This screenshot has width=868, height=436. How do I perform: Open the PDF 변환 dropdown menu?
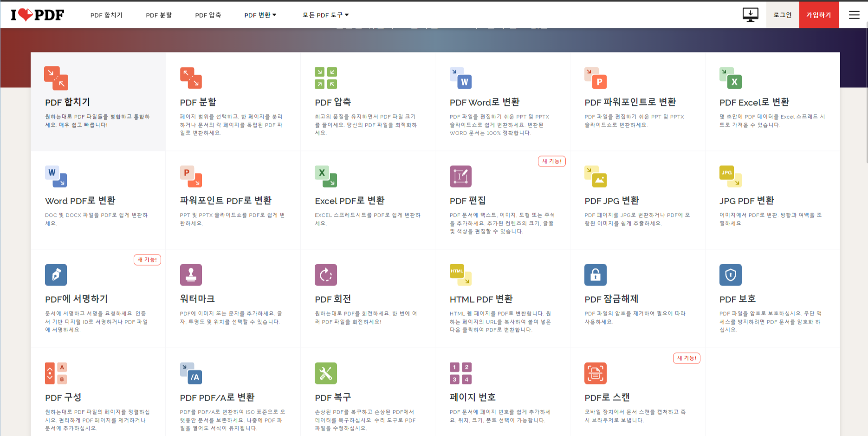click(x=260, y=14)
